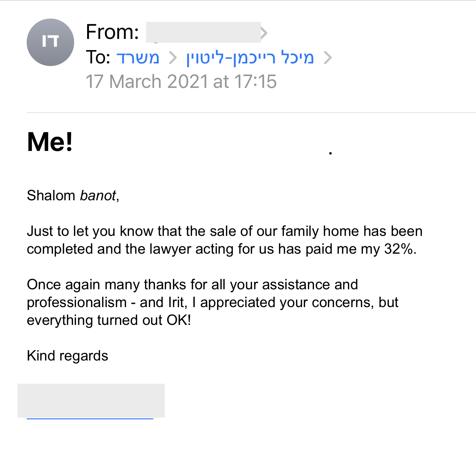Click the "Kind regards" closing line
Viewport: 476px width, 474px height.
click(x=67, y=356)
